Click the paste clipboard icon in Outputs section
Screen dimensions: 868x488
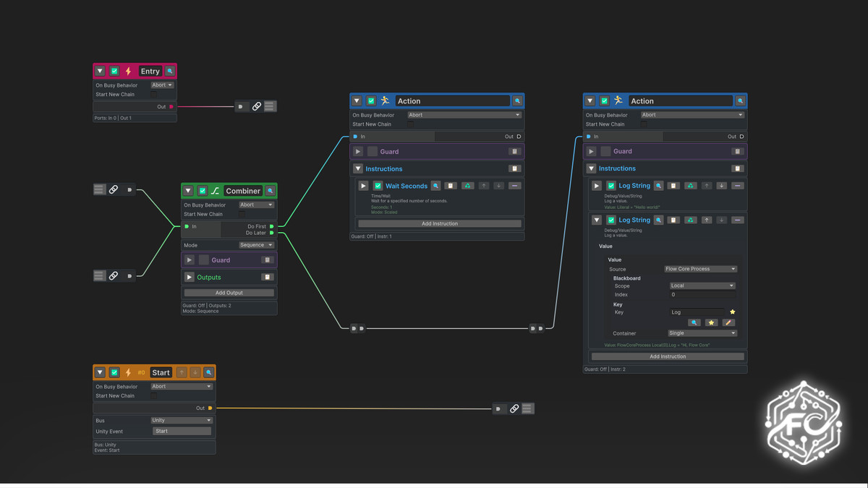pyautogui.click(x=267, y=277)
